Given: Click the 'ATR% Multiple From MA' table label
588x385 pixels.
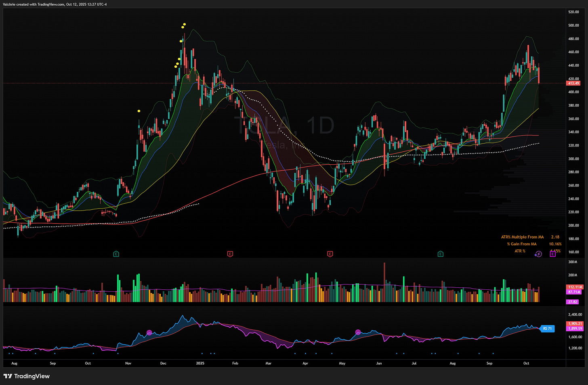Looking at the screenshot, I should pos(522,237).
